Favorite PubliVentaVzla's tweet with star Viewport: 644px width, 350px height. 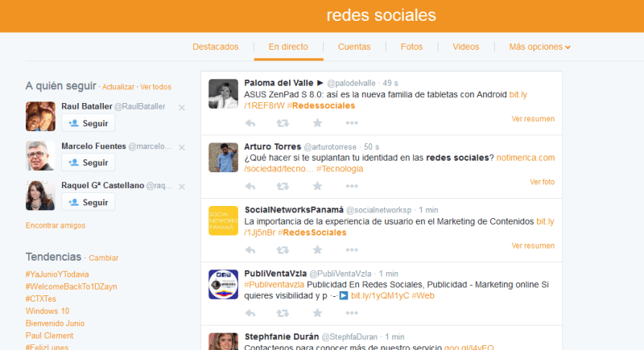[x=317, y=313]
